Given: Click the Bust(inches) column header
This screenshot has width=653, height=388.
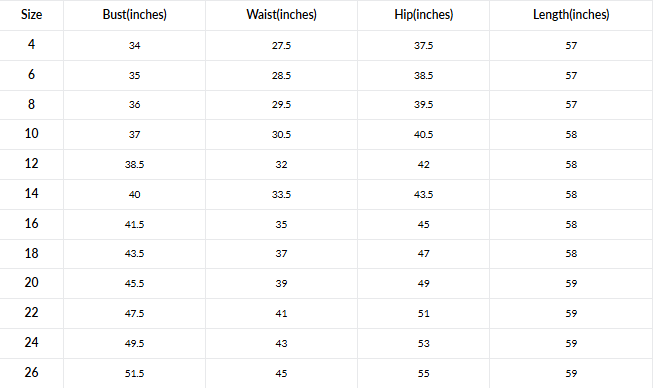Looking at the screenshot, I should (135, 15).
